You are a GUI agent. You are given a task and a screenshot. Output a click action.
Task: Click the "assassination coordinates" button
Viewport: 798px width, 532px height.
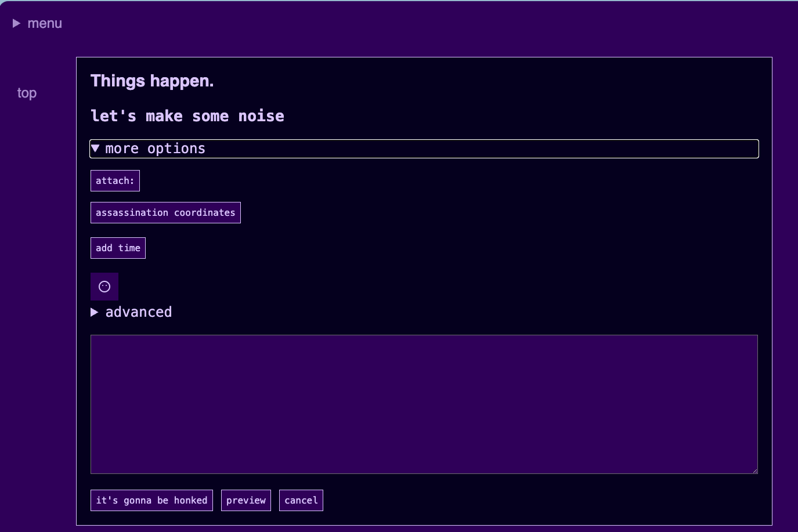(165, 213)
